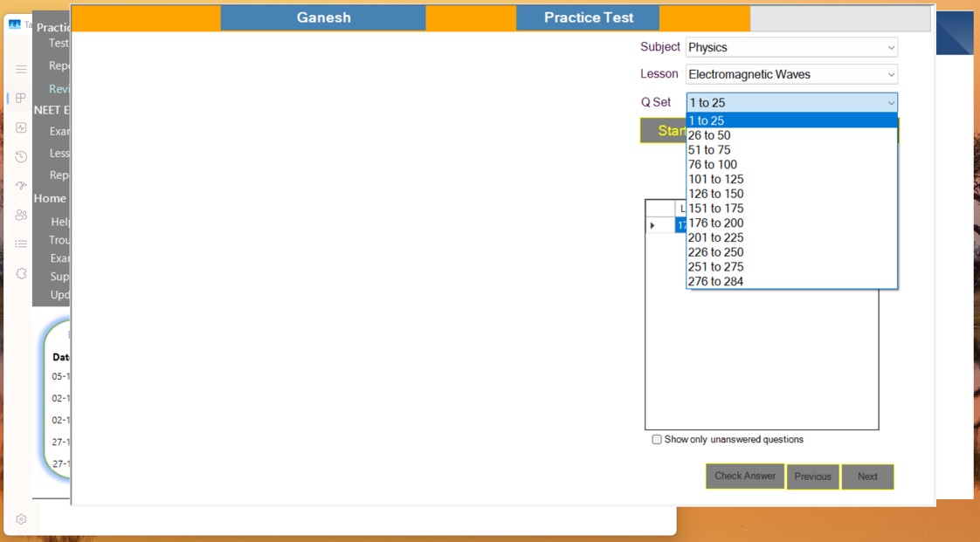Open the list icon in left sidebar
This screenshot has height=542, width=980.
coord(21,244)
